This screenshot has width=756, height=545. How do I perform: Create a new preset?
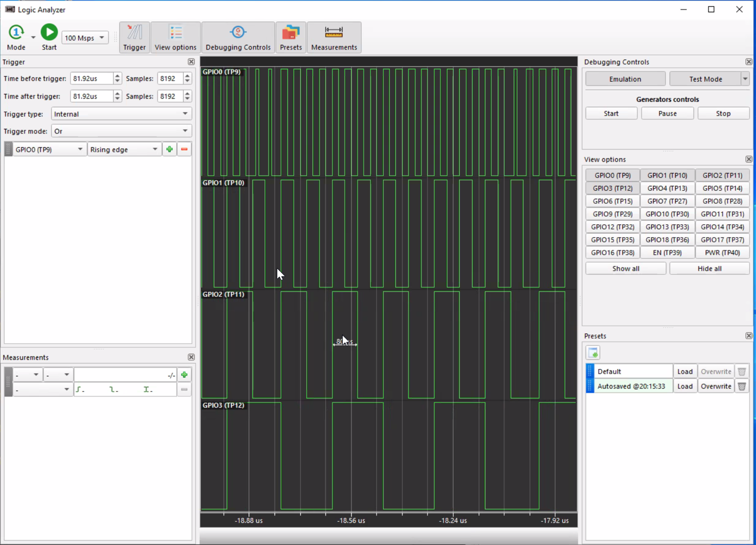593,352
